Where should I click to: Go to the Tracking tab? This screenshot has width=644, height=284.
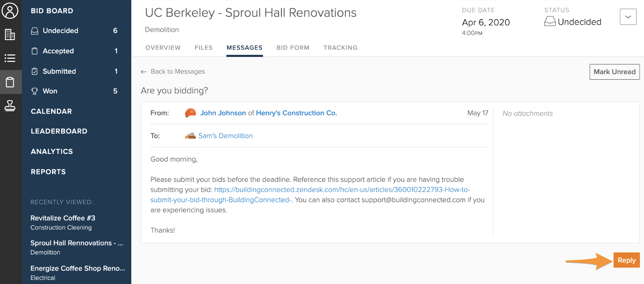point(340,48)
